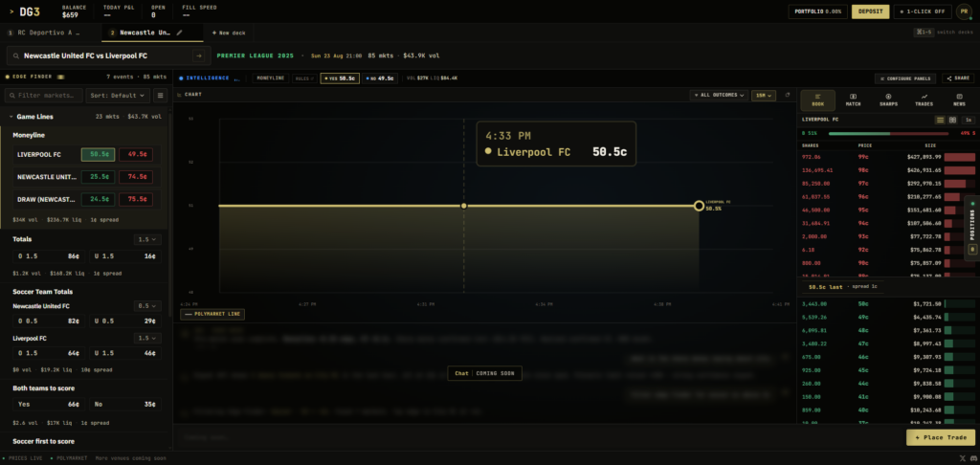Open the 1s order book grouping selector
This screenshot has width=980, height=465.
(968, 120)
